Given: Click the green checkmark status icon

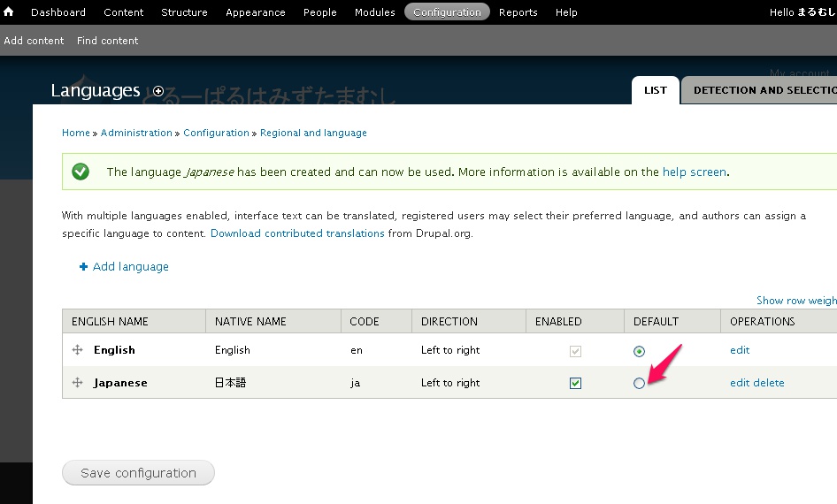Looking at the screenshot, I should (x=81, y=172).
